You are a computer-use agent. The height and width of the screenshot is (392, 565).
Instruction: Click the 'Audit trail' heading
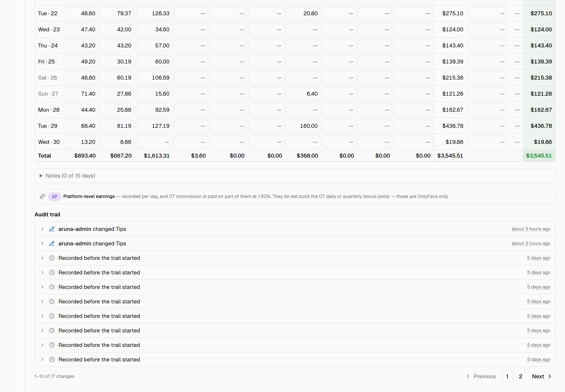(x=47, y=214)
